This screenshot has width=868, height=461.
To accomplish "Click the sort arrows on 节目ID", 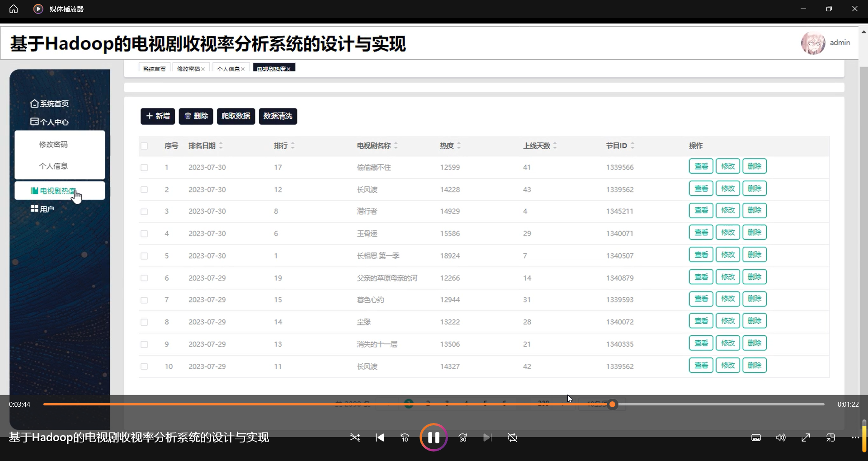I will tap(632, 146).
